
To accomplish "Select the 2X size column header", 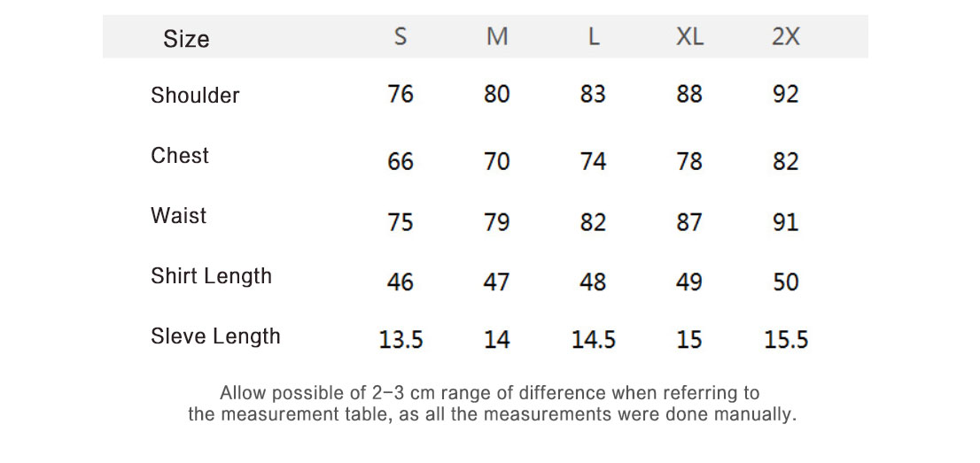I will pos(785,37).
